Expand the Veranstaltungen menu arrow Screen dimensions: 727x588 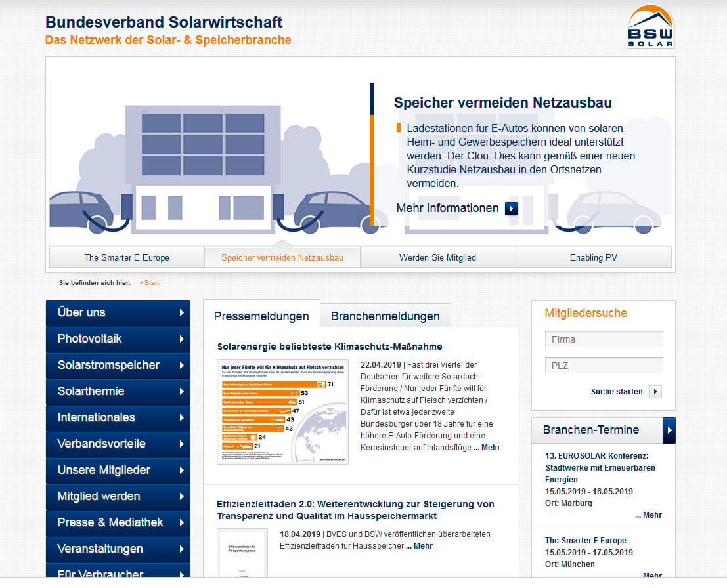[x=182, y=549]
